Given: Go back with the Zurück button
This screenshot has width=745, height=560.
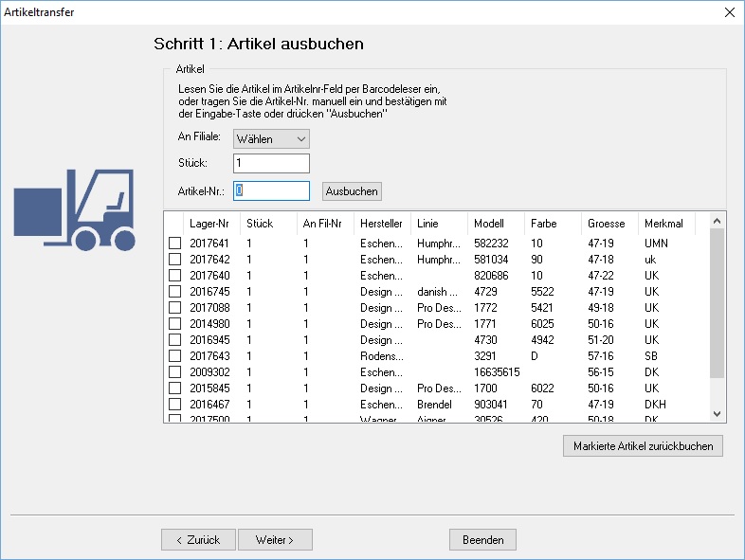Looking at the screenshot, I should pos(198,540).
